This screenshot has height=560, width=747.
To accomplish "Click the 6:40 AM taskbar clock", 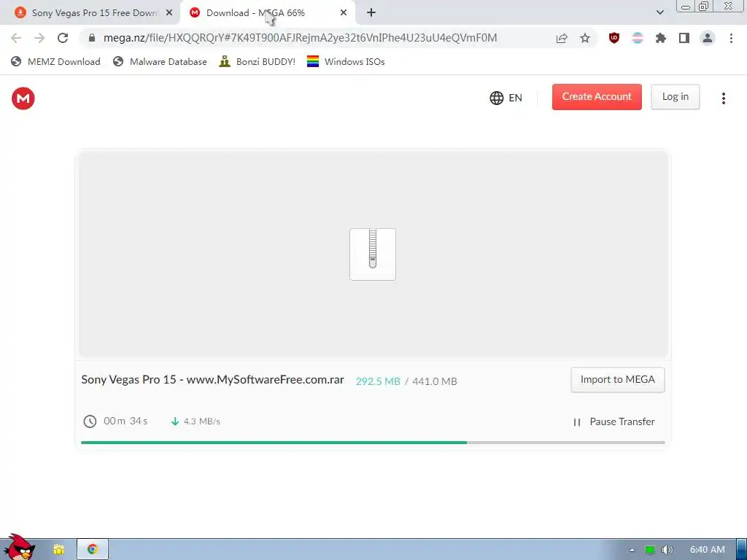I will pyautogui.click(x=707, y=550).
